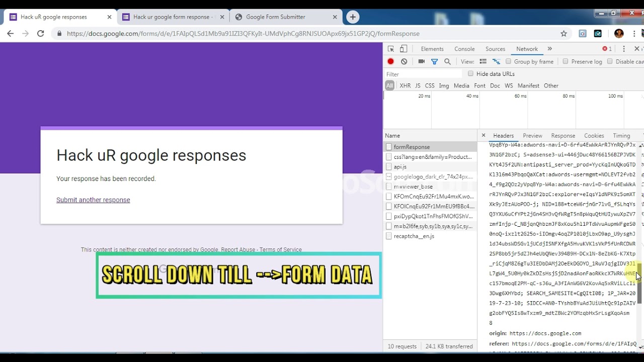Select the m=viewer_base request row
644x362 pixels.
(430, 187)
